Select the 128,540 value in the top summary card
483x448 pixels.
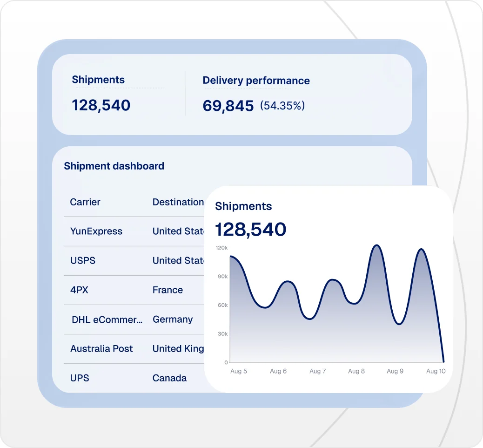click(101, 105)
